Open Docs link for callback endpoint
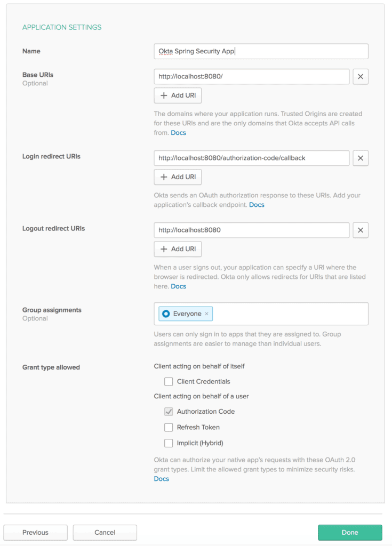392x546 pixels. click(x=257, y=205)
